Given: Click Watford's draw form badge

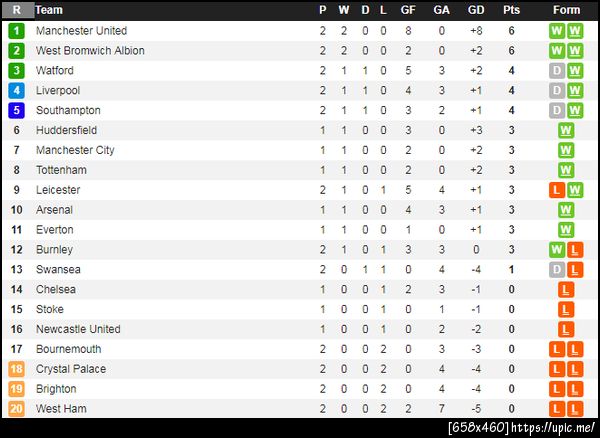Looking at the screenshot, I should click(557, 71).
